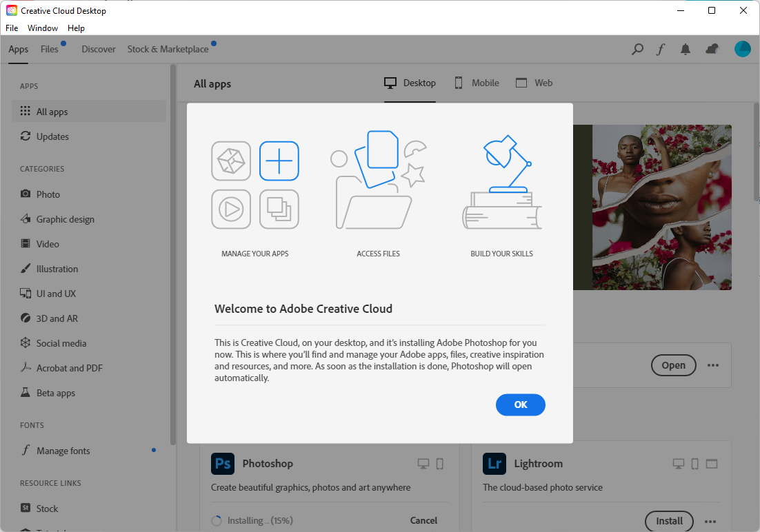Open Manage fonts in sidebar

(63, 451)
